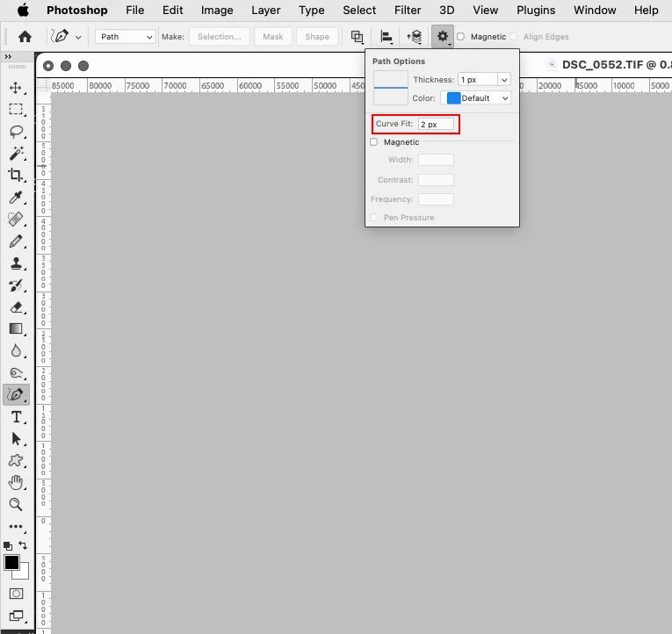Select the Freeform Pen tool in toolbox

16,394
